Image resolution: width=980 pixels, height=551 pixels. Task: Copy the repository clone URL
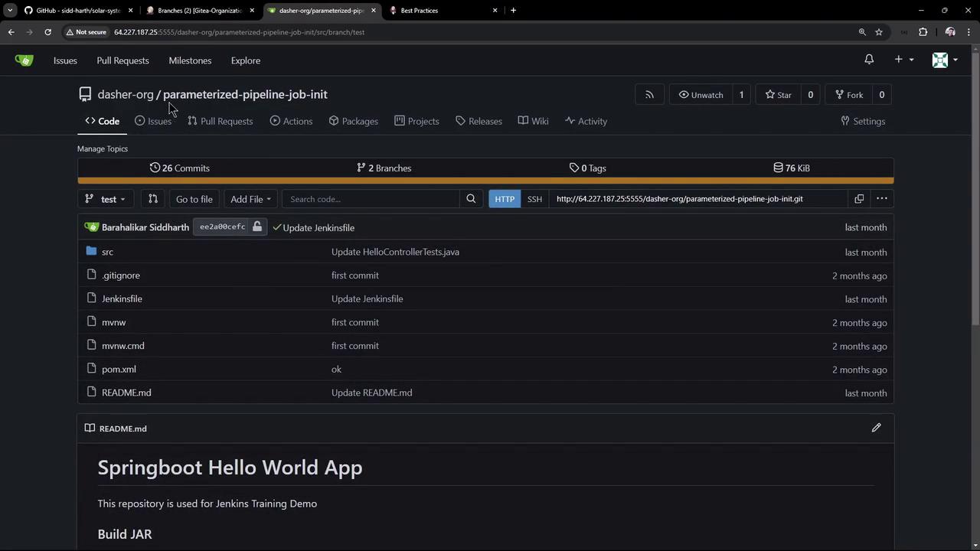859,199
